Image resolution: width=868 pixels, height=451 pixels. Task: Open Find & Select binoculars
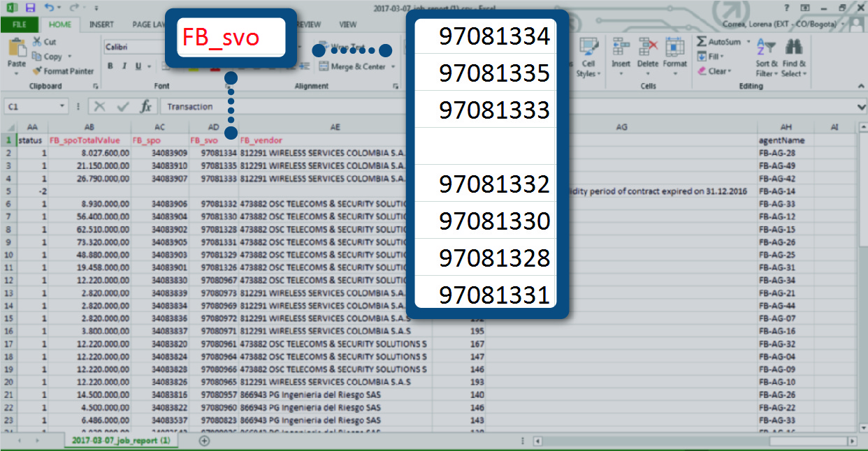point(793,49)
